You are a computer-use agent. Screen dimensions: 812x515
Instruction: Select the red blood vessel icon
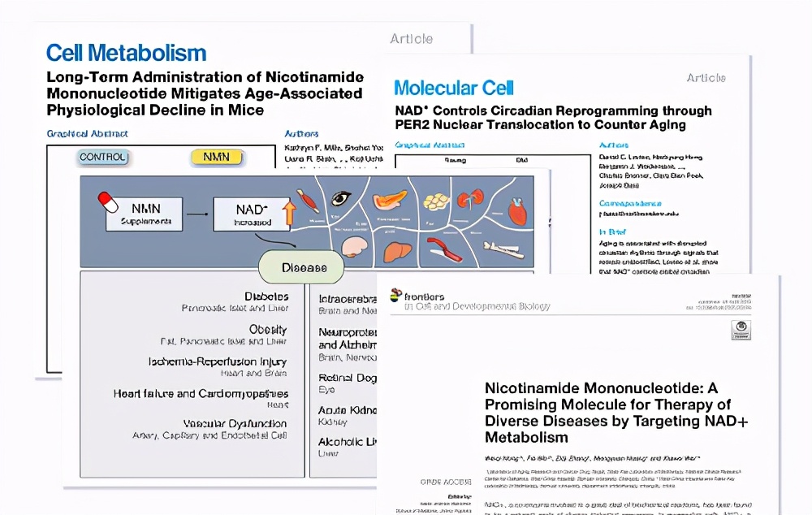(444, 249)
